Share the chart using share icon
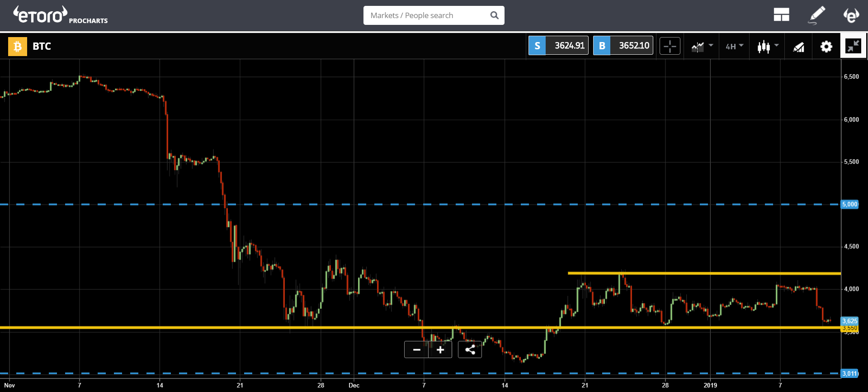The image size is (868, 392). click(x=470, y=349)
